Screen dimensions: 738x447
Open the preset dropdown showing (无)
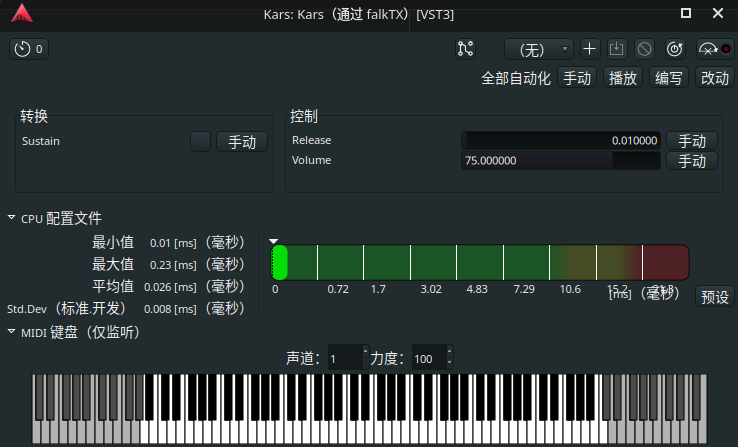click(539, 49)
